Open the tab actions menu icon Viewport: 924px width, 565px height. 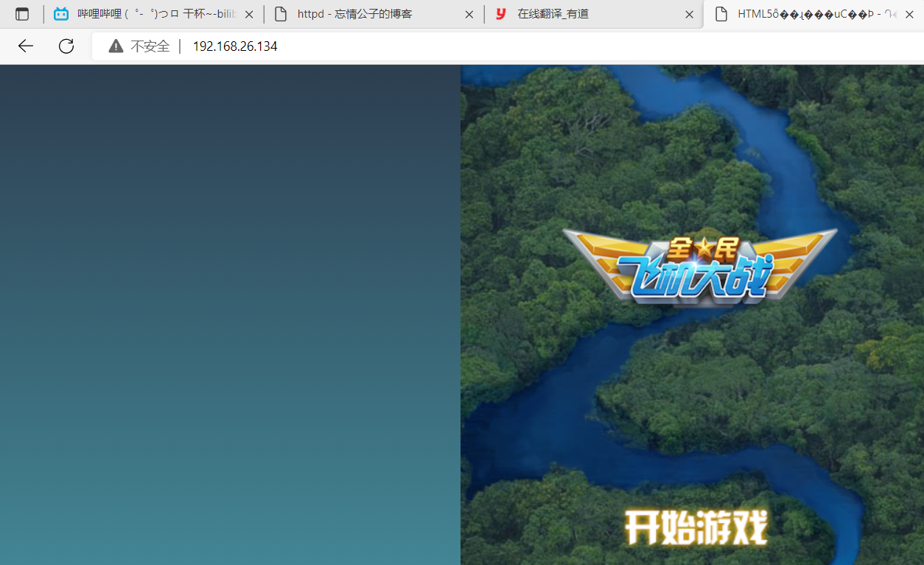pos(22,14)
